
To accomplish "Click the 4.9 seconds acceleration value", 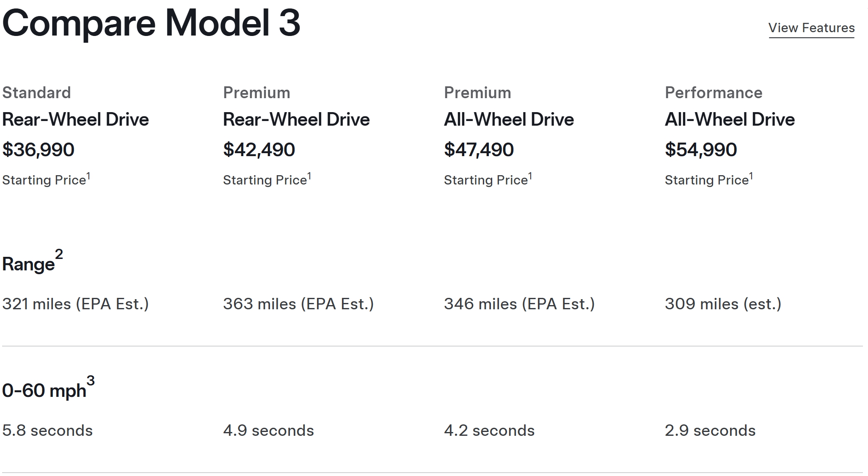I will [x=268, y=430].
